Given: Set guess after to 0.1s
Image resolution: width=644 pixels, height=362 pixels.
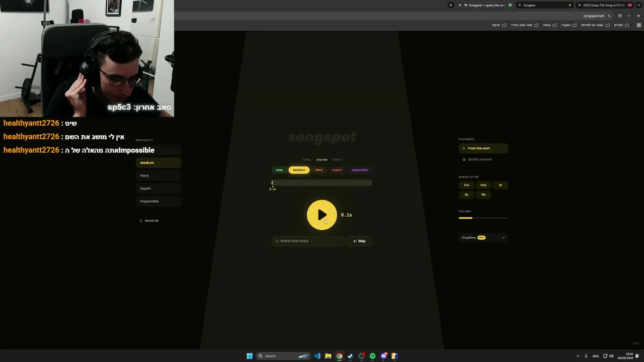Looking at the screenshot, I should [466, 185].
